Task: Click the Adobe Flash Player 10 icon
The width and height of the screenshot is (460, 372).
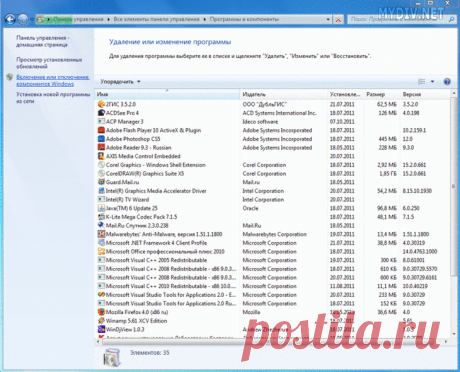Action: [101, 130]
